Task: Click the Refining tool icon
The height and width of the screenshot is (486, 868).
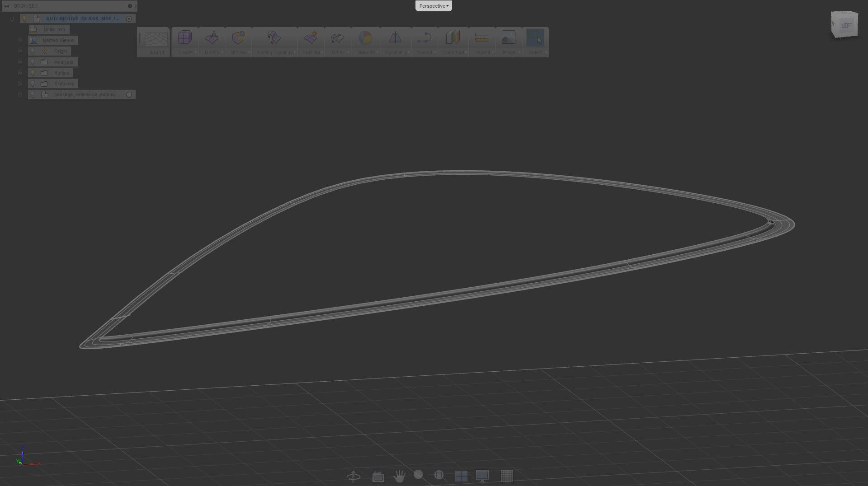Action: click(x=311, y=37)
